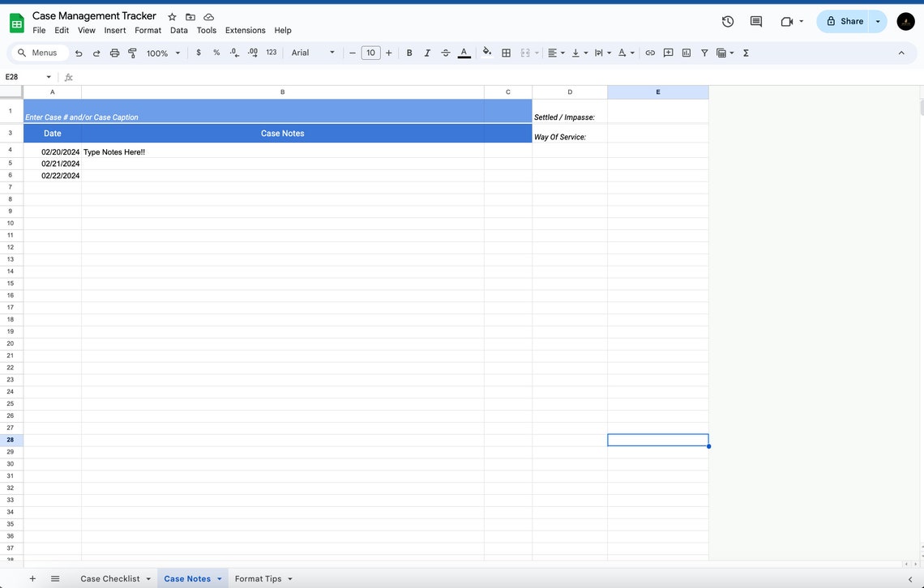Open the Insert chart icon
Image resolution: width=924 pixels, height=588 pixels.
tap(686, 52)
